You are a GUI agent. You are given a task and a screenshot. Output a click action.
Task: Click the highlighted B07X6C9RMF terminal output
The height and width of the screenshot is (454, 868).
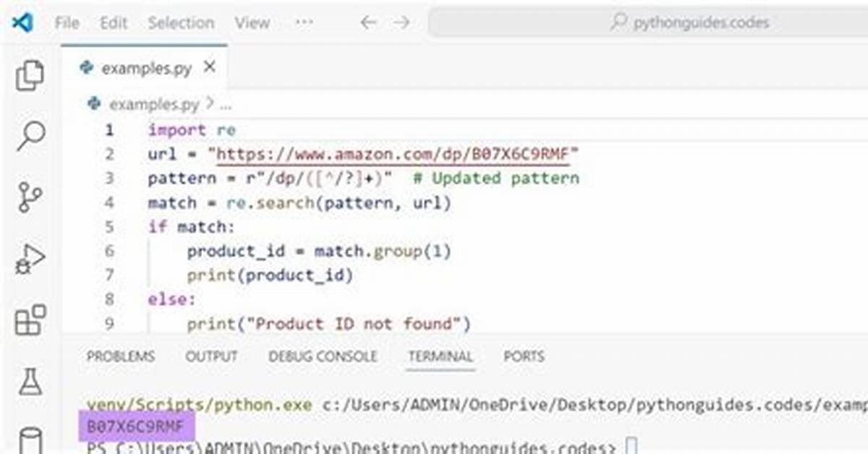coord(135,427)
